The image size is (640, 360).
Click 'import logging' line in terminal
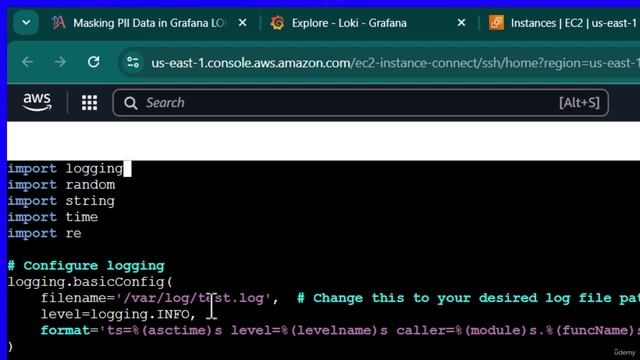65,169
